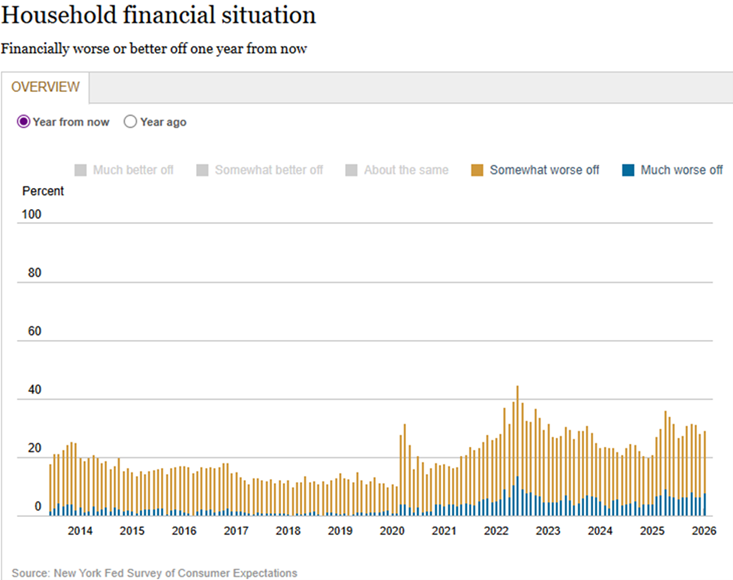Click the tallest bar in the chart
Viewport: 733px width, 580px height.
pos(517,450)
